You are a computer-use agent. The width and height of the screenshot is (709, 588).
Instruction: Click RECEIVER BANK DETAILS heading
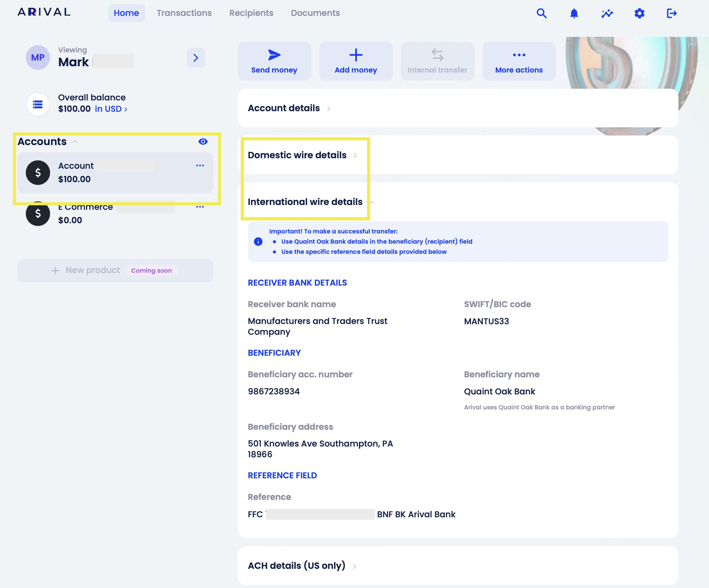point(298,283)
